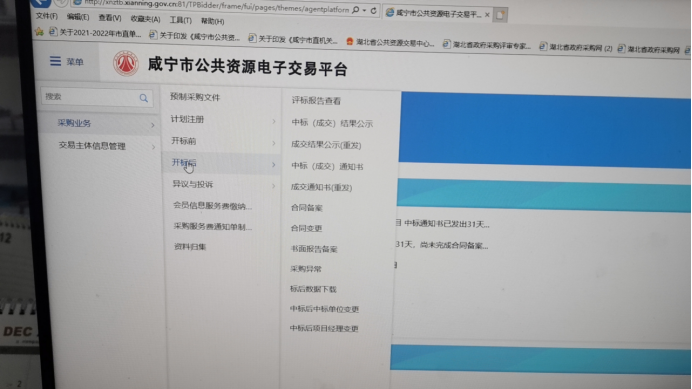The image size is (692, 389).
Task: Open the 文件(F) menu
Action: [46, 16]
